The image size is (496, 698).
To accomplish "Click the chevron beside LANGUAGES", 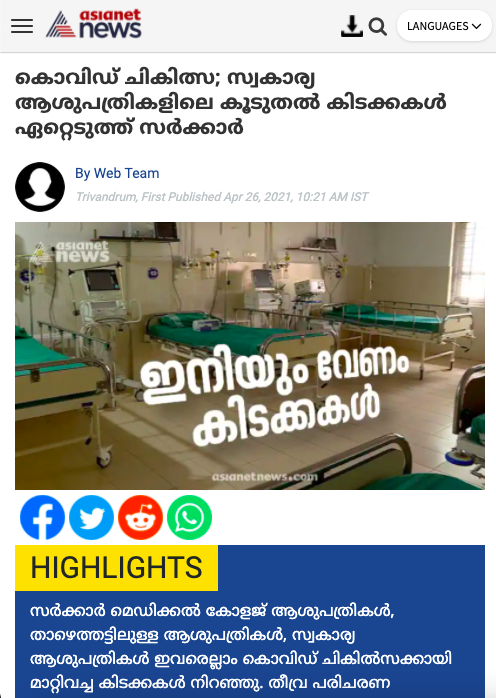I will (x=476, y=26).
